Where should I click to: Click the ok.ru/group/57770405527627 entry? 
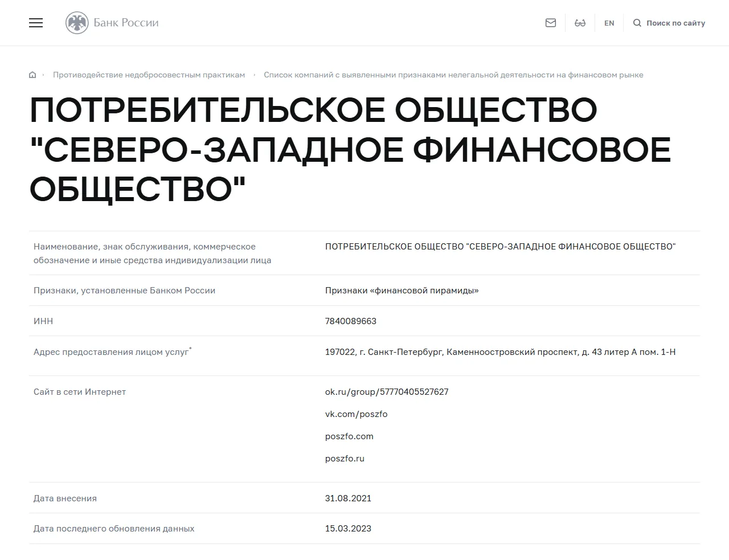pyautogui.click(x=387, y=392)
